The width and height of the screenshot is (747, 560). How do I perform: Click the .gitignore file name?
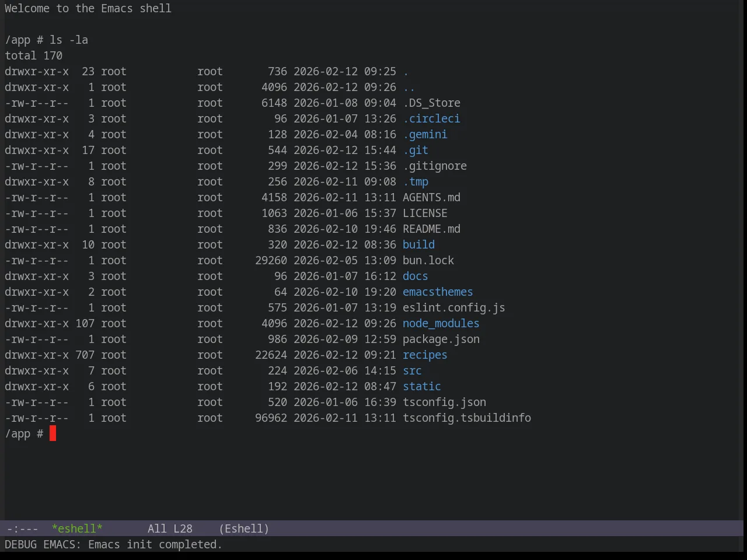point(435,166)
